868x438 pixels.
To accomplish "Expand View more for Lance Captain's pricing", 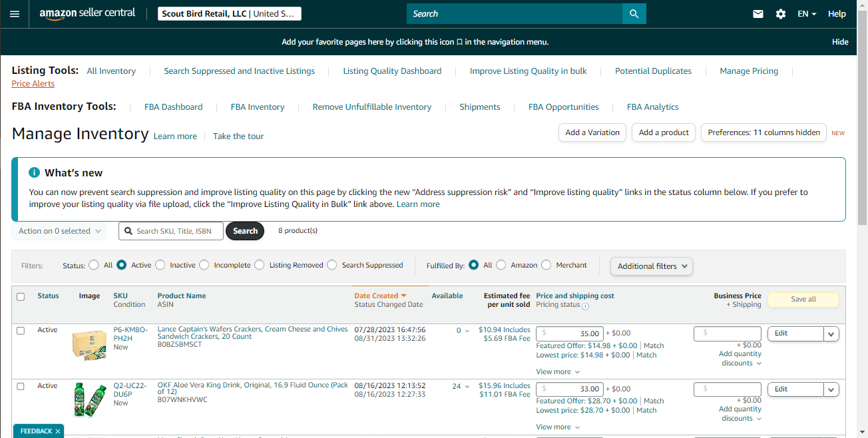I will (558, 371).
